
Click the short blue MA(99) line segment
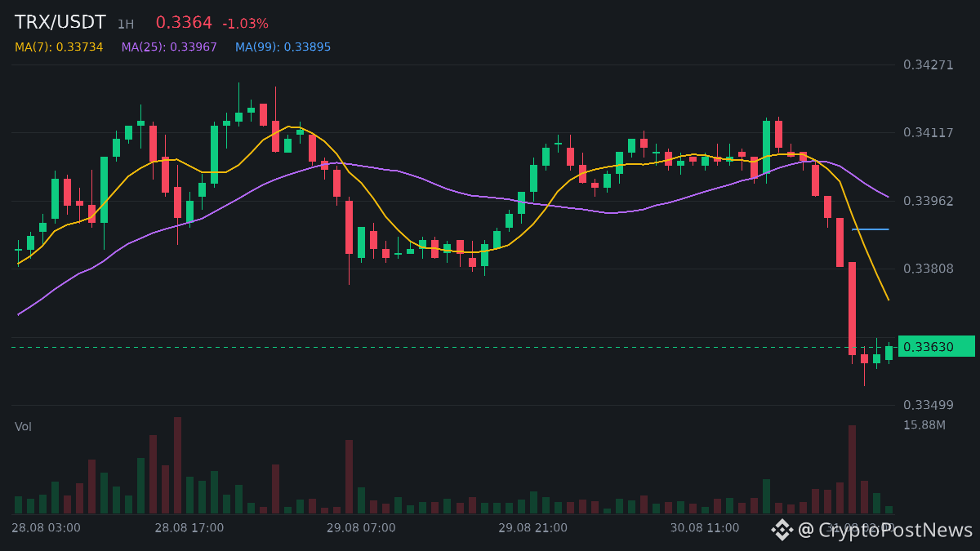point(871,229)
